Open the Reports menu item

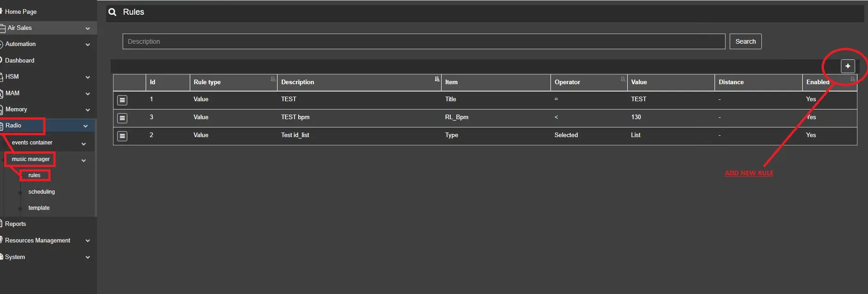tap(16, 224)
